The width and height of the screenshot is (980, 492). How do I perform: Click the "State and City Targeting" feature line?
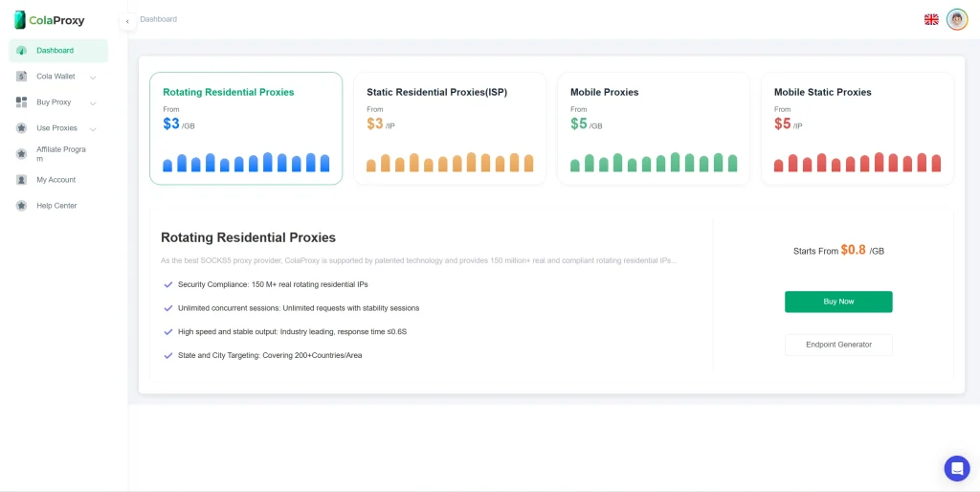(270, 356)
